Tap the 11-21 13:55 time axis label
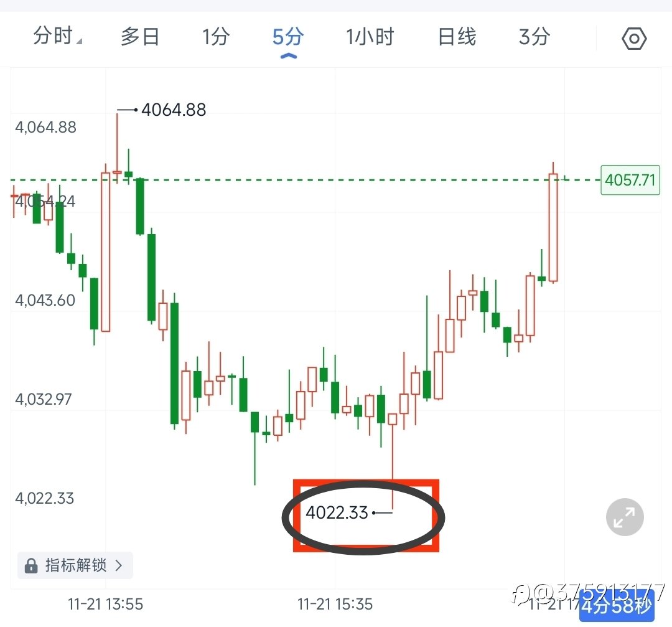 (x=105, y=604)
